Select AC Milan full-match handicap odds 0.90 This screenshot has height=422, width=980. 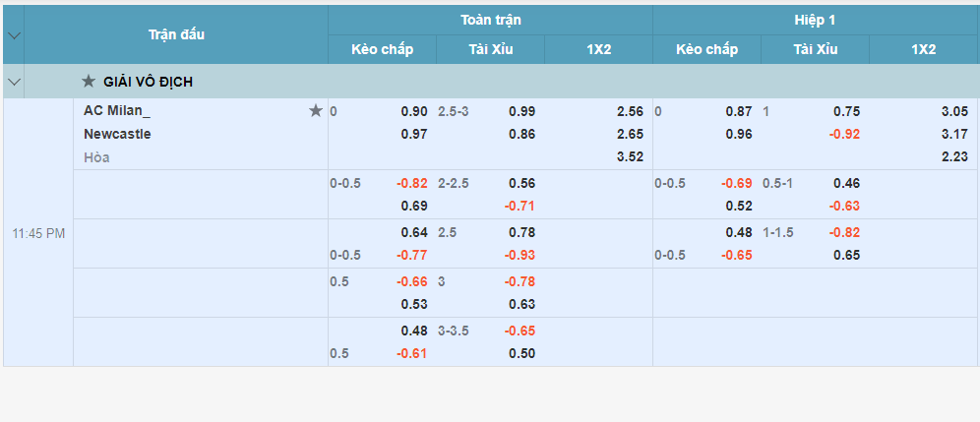pos(414,112)
